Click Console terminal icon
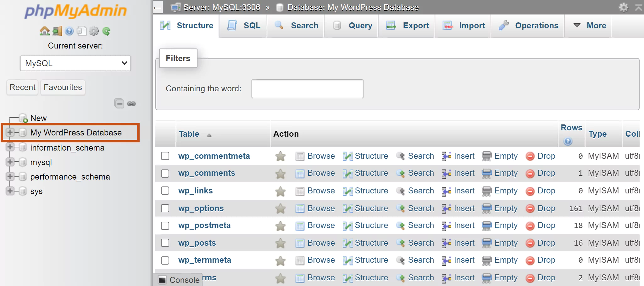 162,280
